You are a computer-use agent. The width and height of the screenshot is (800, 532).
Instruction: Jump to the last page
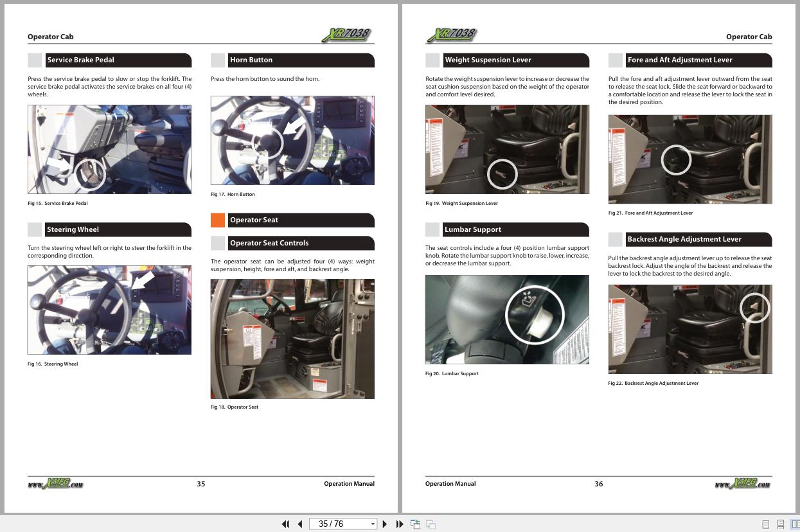pos(399,524)
